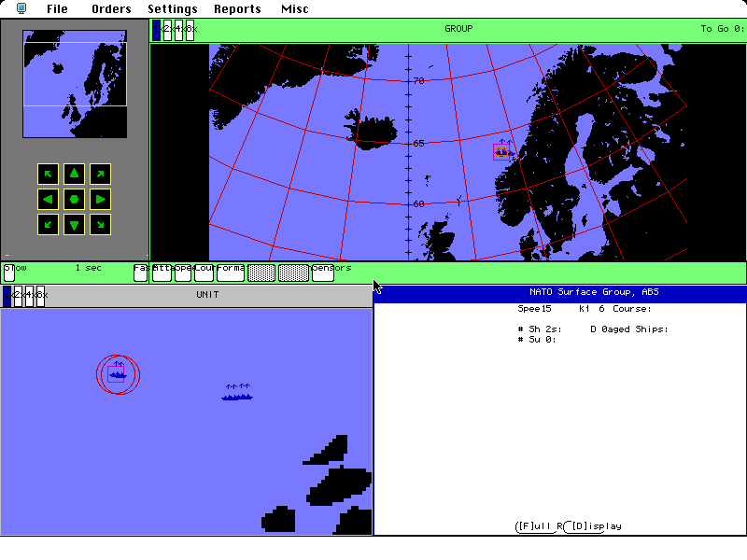Open the Misc menu
This screenshot has width=747, height=560.
pos(295,8)
